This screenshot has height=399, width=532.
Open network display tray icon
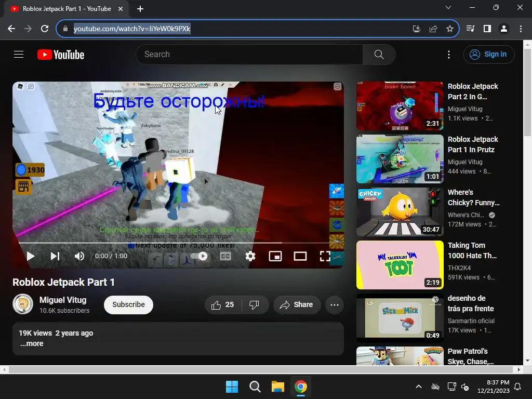[451, 387]
